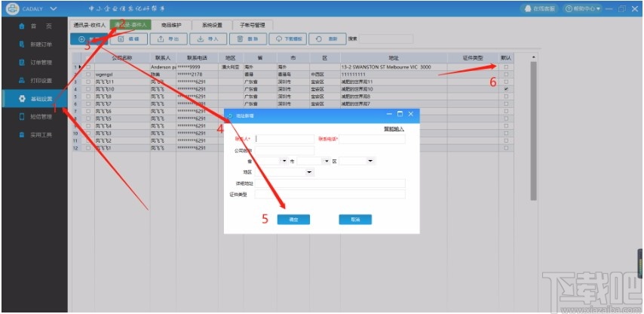
Task: Click the company name input field
Action: 284,150
